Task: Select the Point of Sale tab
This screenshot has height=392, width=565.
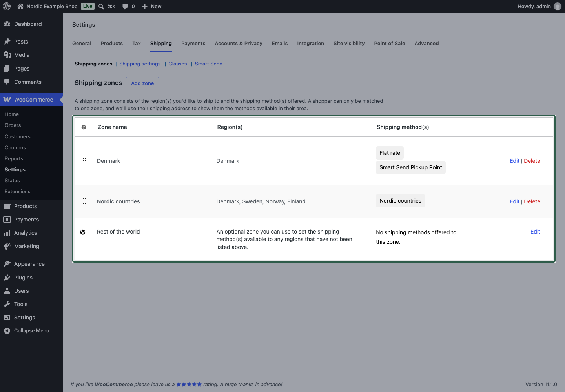Action: point(390,44)
